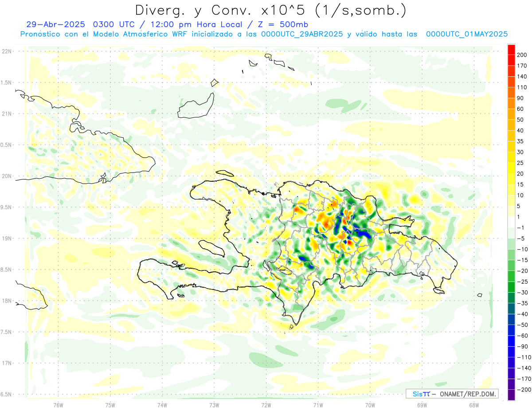Click the '-110' colorbar value
Screen dimensions: 532x411
pyautogui.click(x=524, y=357)
